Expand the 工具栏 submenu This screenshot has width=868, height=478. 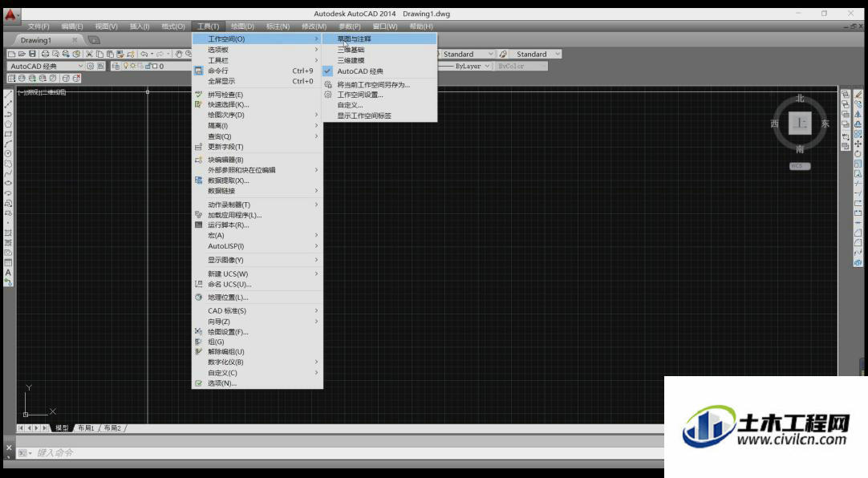coord(258,60)
